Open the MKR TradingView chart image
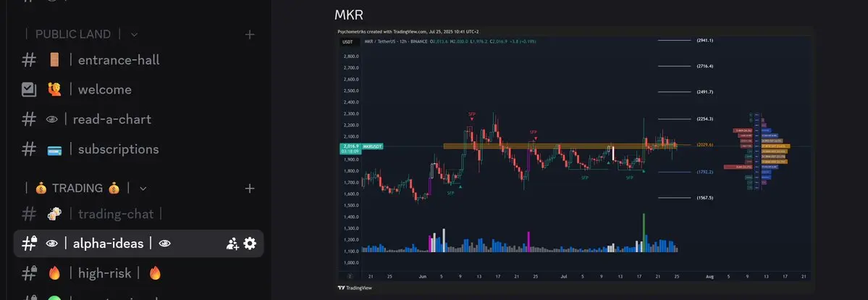 point(576,159)
